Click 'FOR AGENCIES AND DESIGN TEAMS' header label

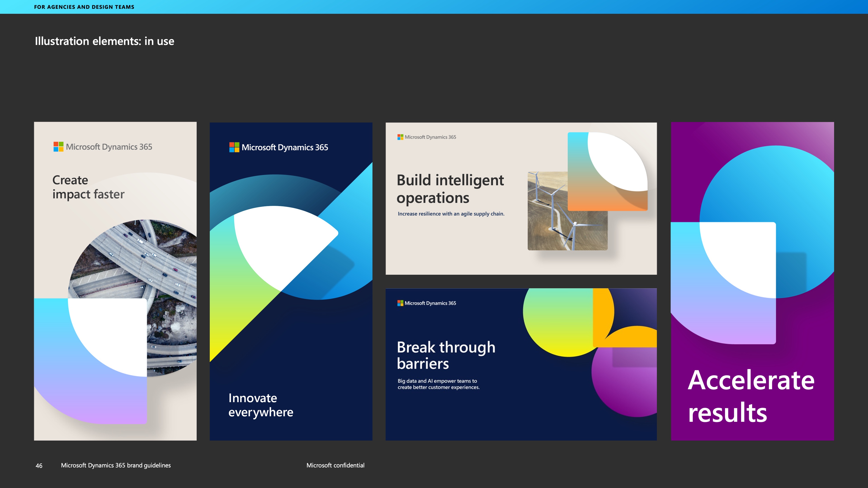tap(84, 7)
